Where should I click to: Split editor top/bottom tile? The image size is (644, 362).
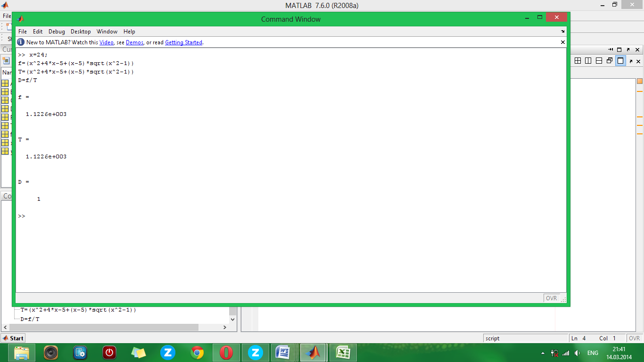pyautogui.click(x=599, y=61)
